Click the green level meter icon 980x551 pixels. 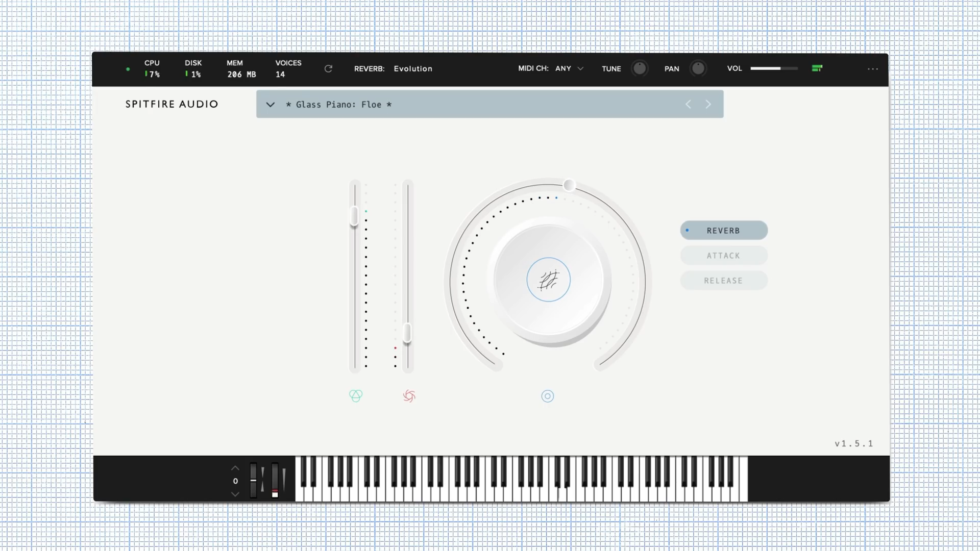[x=817, y=68]
